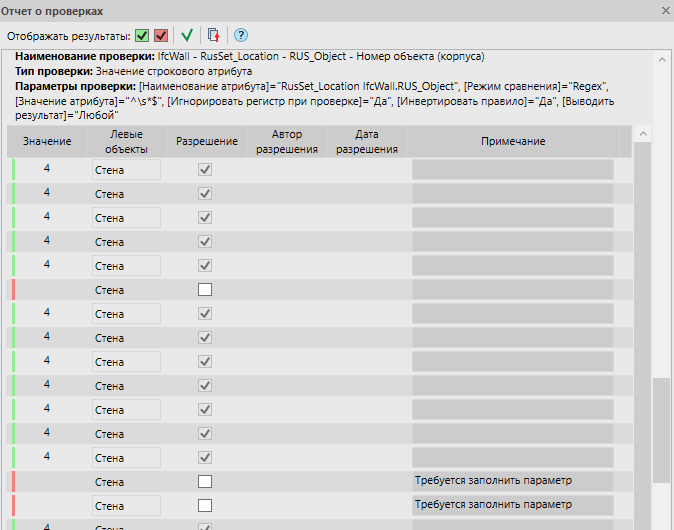Viewport: 674px width, 530px height.
Task: Click the Разрешение checkbox in the first table row
Action: tap(205, 170)
